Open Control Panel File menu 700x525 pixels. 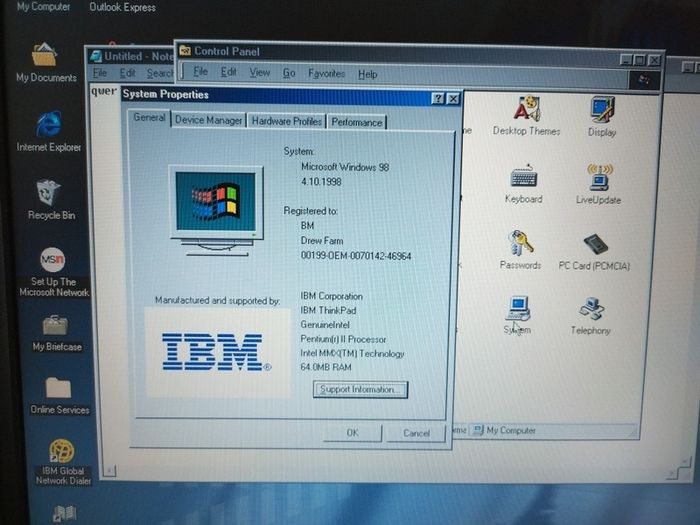coord(200,71)
